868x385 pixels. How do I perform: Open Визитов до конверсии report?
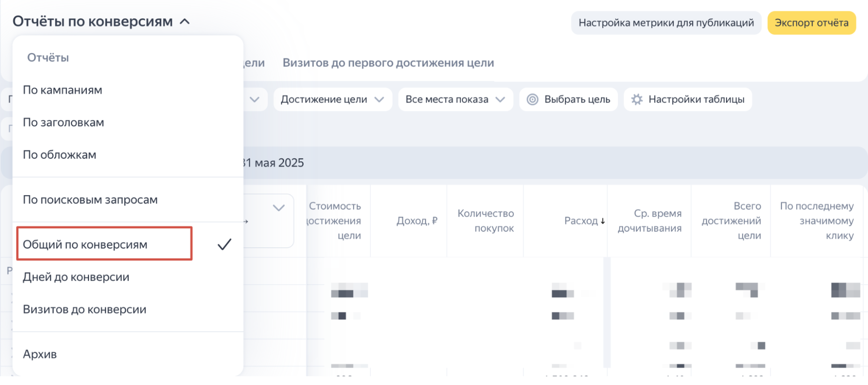point(128,309)
